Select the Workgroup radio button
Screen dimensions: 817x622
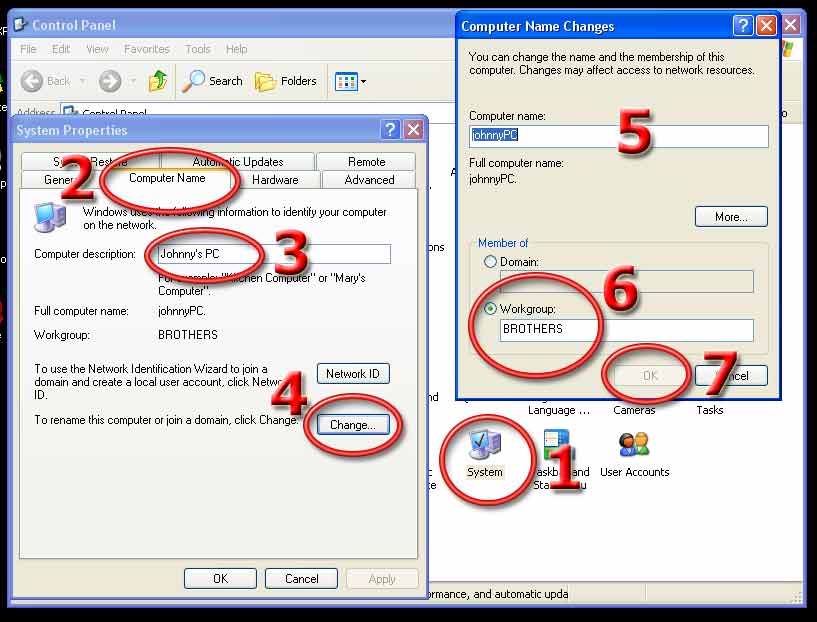490,308
